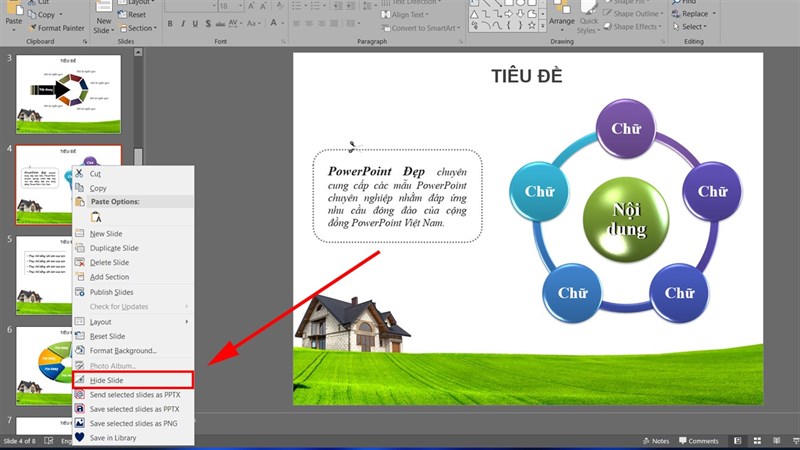Click the TIÊU ĐỀ title on slide
This screenshot has width=800, height=450.
(x=527, y=76)
